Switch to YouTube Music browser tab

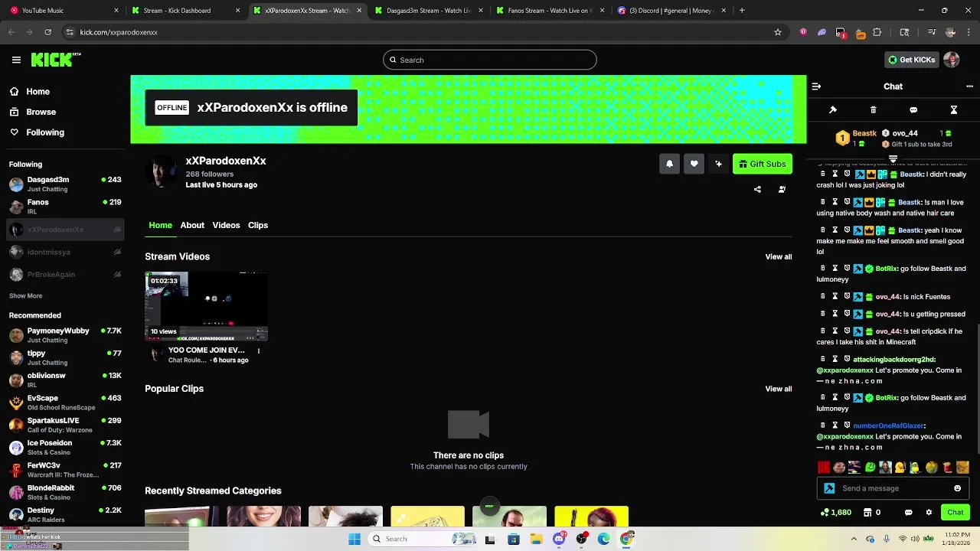point(63,11)
